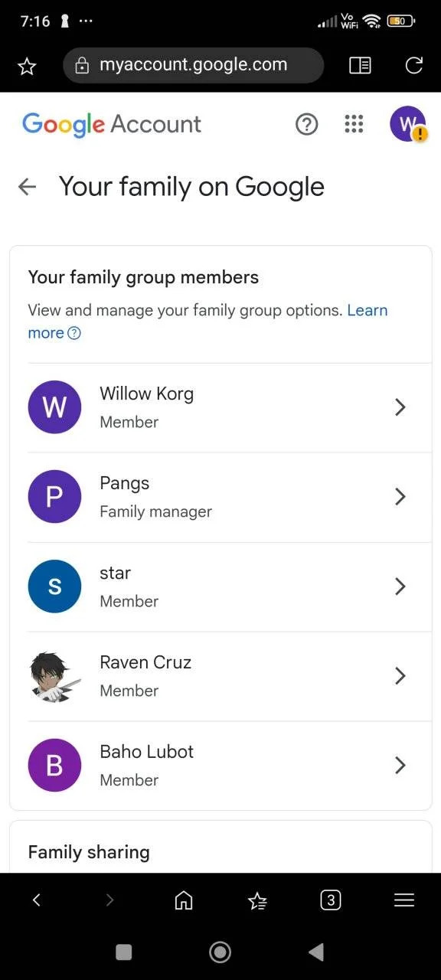This screenshot has height=980, width=441.
Task: Tap the myaccount.google.com address bar
Action: (194, 66)
